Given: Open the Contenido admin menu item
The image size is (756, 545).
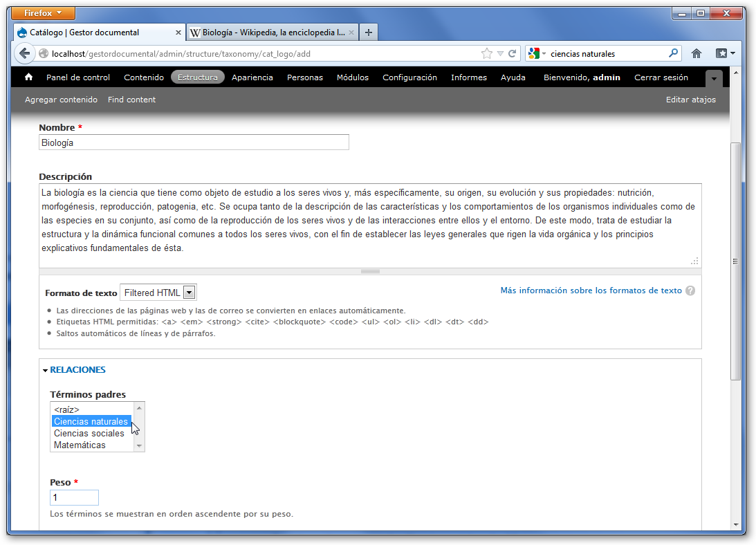Looking at the screenshot, I should [144, 77].
